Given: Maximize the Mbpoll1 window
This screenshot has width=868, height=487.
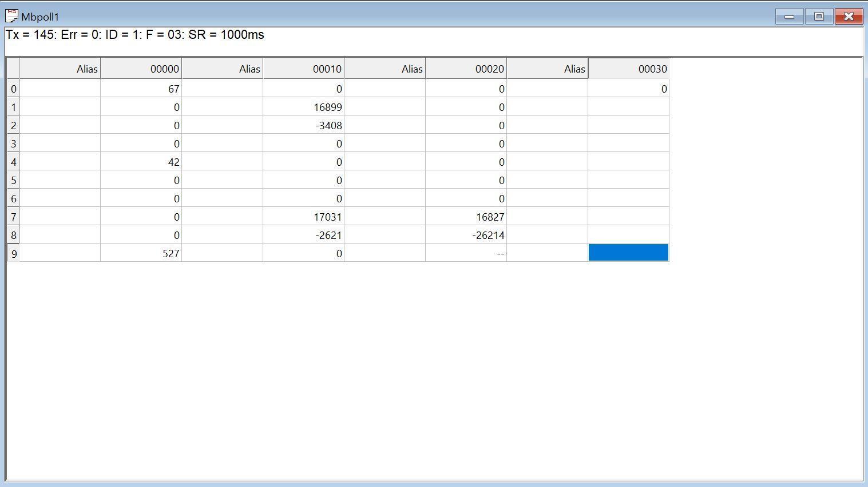Looking at the screenshot, I should click(x=819, y=17).
